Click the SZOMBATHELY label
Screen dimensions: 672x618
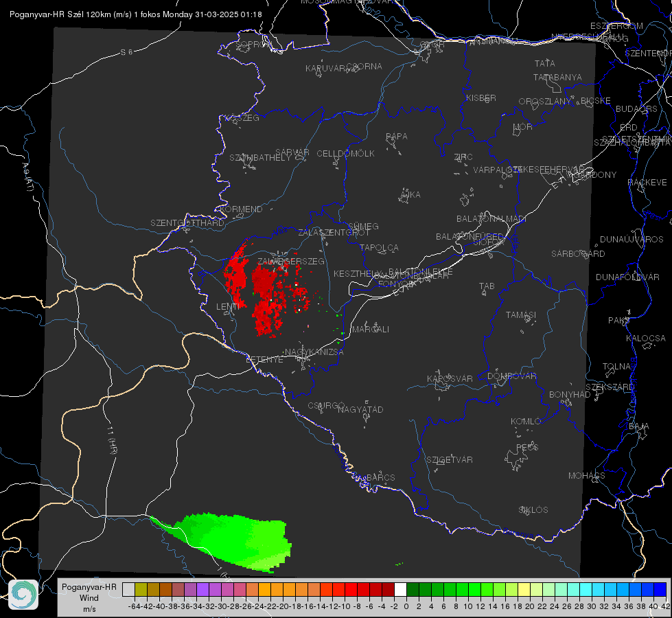259,158
